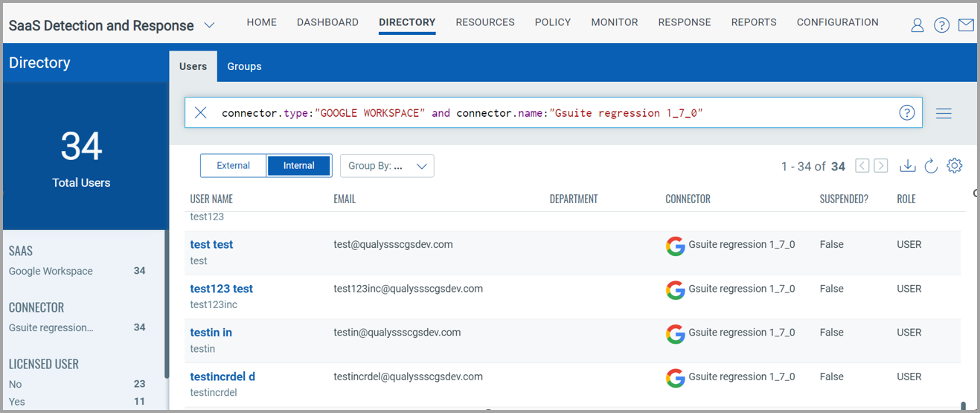Open table settings gear icon
This screenshot has width=980, height=413.
point(955,165)
